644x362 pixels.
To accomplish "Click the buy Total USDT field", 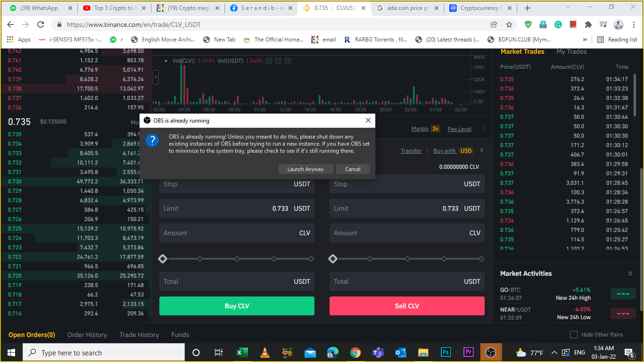I will pos(237,281).
